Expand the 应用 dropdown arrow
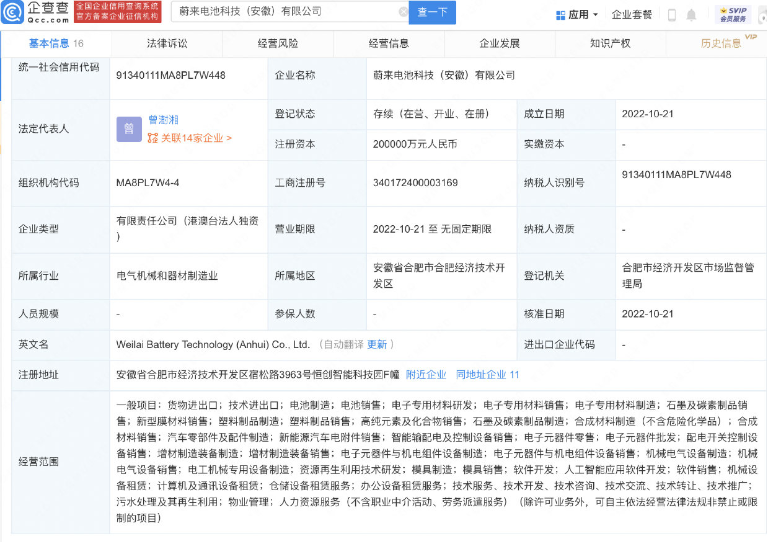This screenshot has height=542, width=767. 595,15
